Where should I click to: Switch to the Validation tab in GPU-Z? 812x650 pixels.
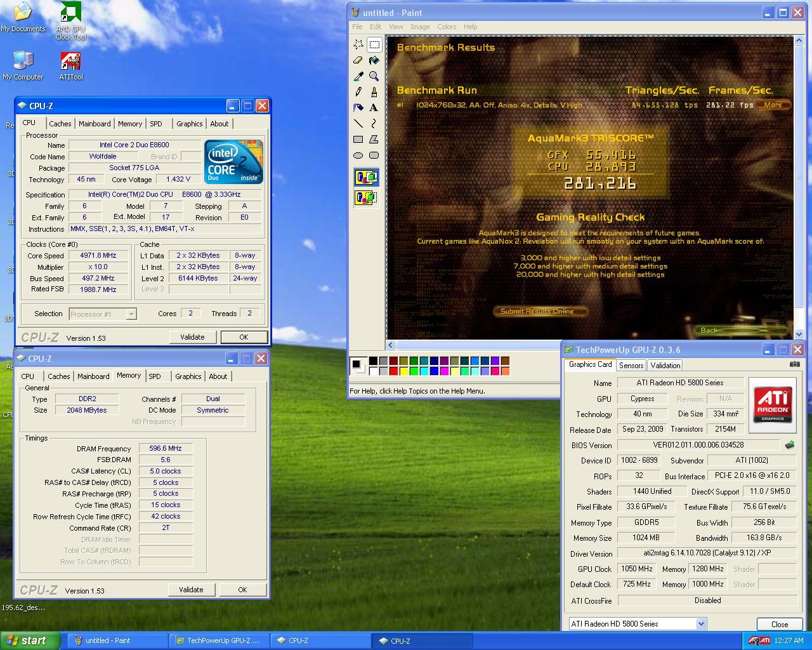(x=665, y=366)
